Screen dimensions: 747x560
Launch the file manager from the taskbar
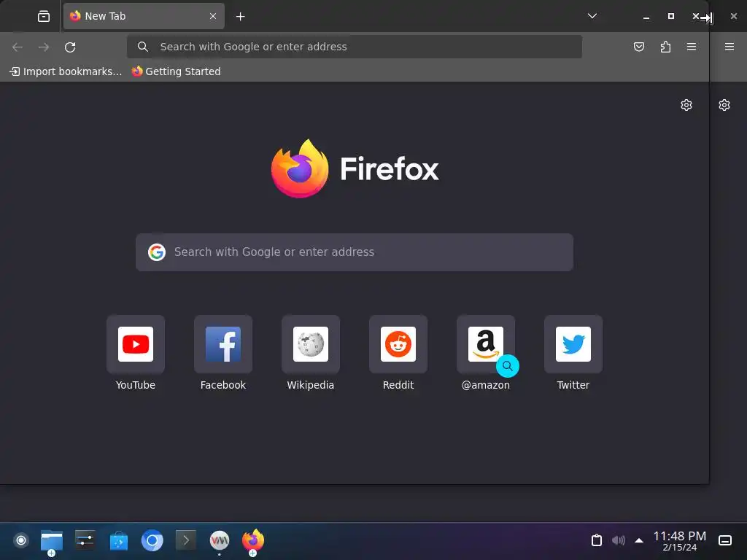click(x=52, y=542)
